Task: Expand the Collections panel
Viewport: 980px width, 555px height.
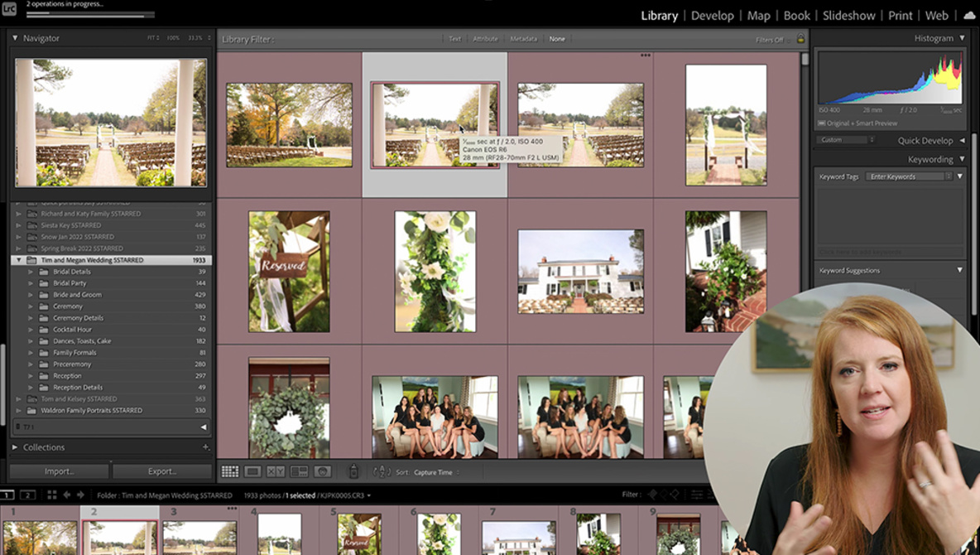Action: click(x=15, y=447)
